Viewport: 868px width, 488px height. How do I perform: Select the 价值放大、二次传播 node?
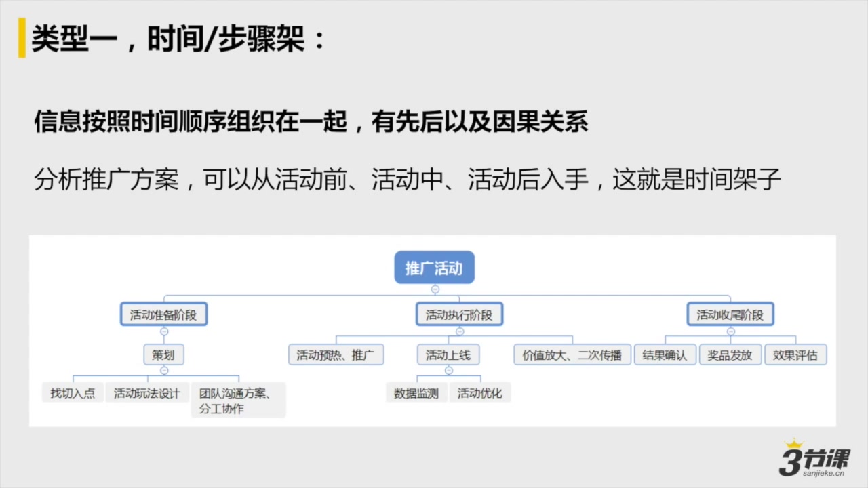(x=572, y=354)
